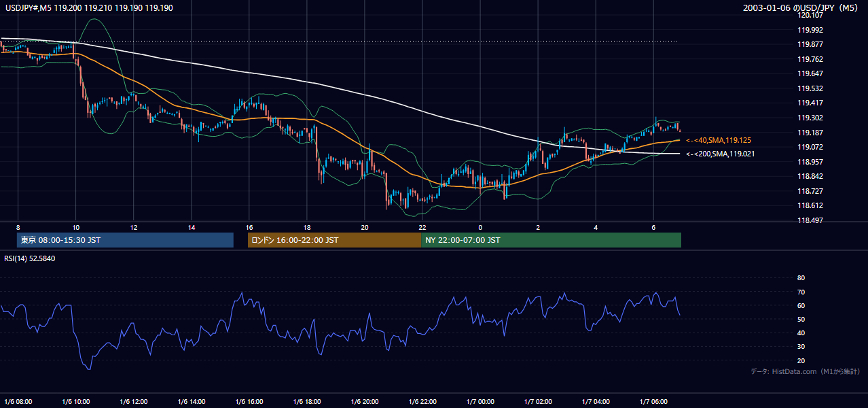Click price axis value 118.612
This screenshot has height=408, width=868.
click(x=810, y=205)
